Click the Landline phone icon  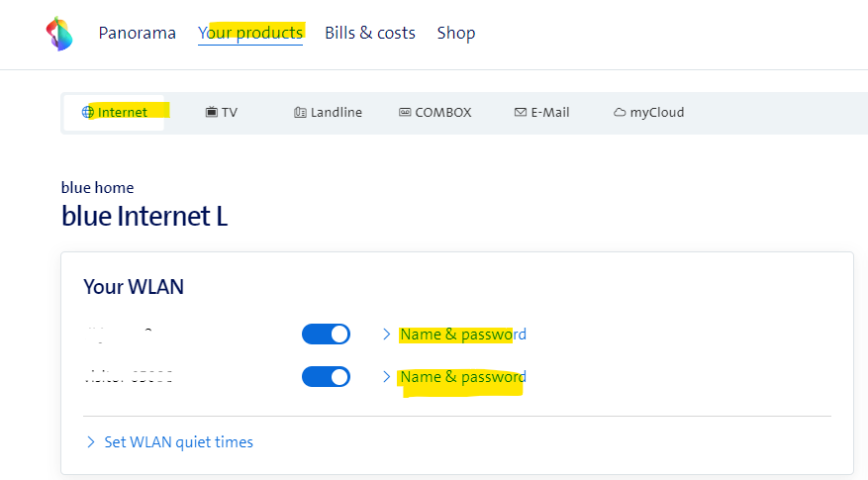point(300,113)
